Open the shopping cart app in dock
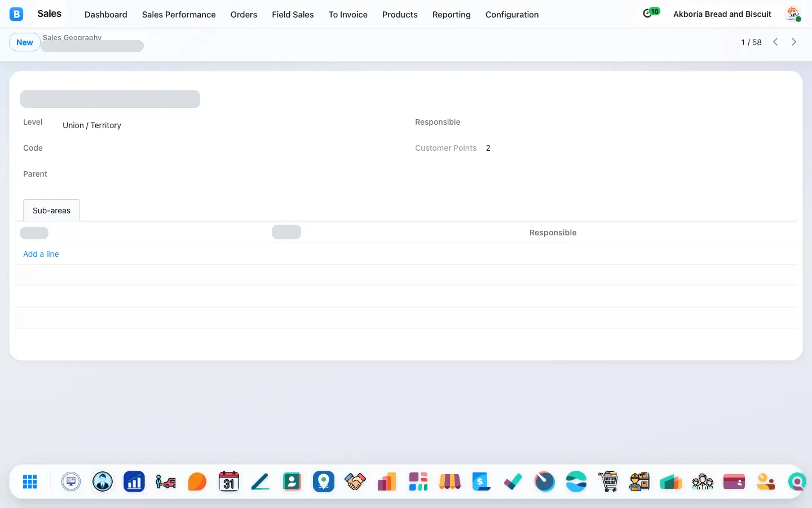This screenshot has width=812, height=508. point(608,481)
